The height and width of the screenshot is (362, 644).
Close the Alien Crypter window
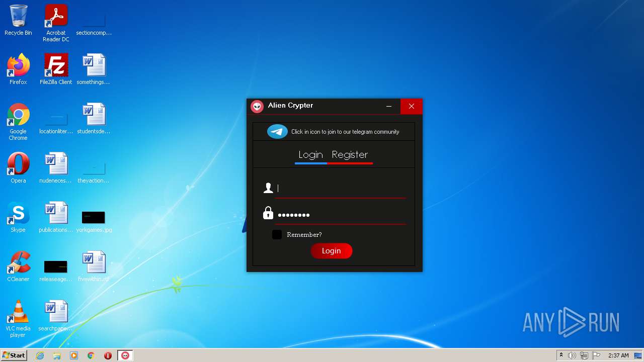[412, 106]
